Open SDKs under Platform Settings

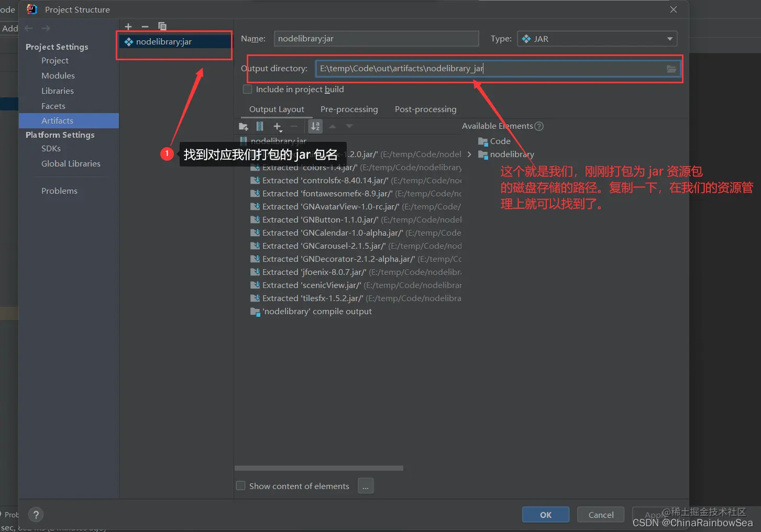pyautogui.click(x=51, y=149)
